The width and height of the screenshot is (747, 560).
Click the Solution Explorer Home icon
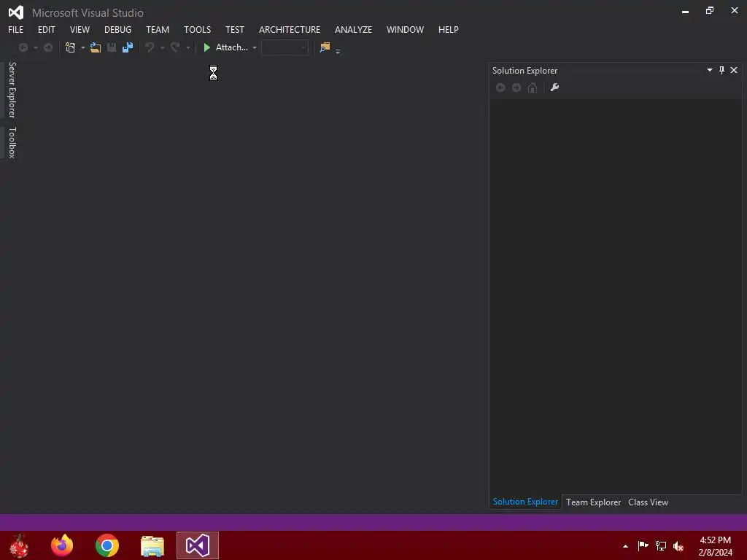click(x=533, y=87)
